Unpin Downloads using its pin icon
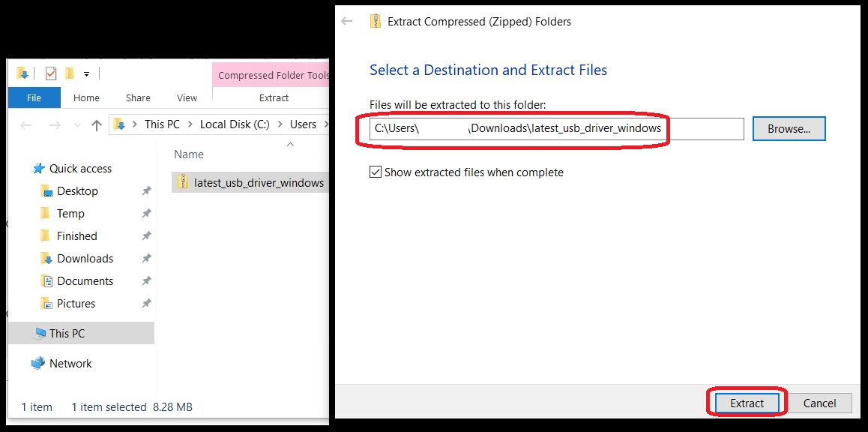The height and width of the screenshot is (432, 868). point(146,259)
